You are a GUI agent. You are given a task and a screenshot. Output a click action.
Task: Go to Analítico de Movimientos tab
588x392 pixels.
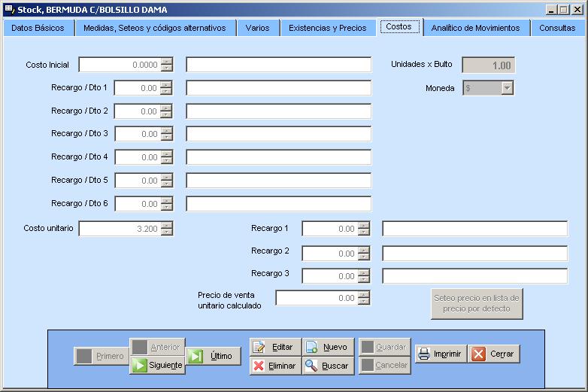click(x=475, y=28)
